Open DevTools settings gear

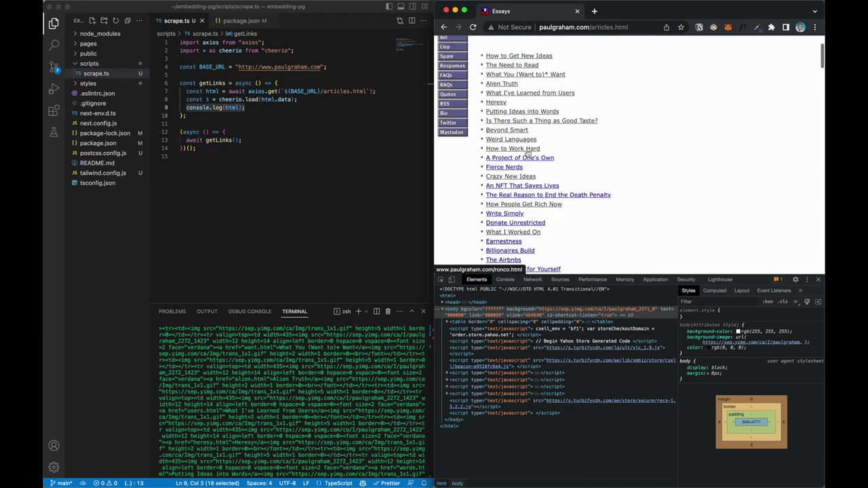[795, 279]
